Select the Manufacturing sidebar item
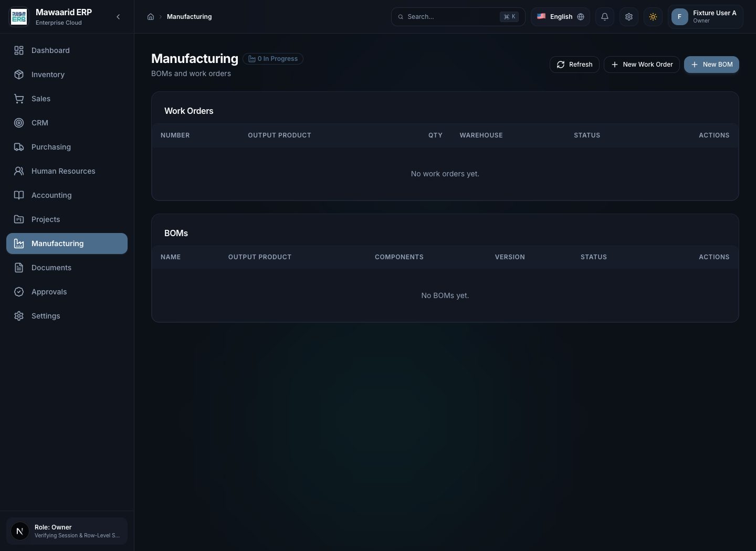 point(67,243)
